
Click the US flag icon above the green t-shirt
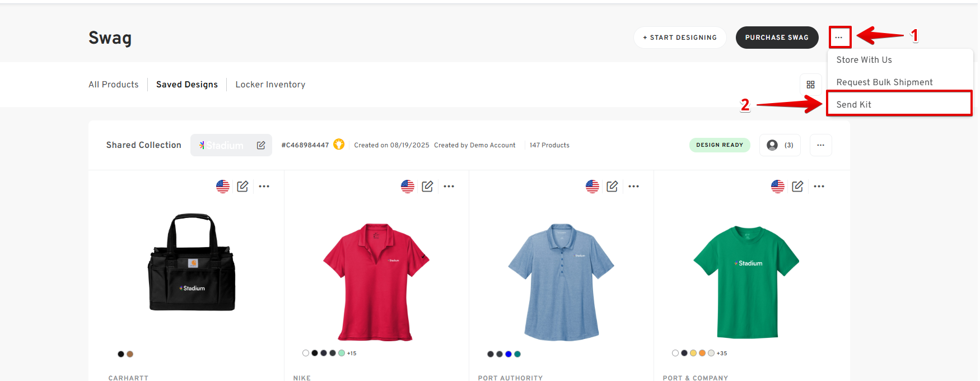pyautogui.click(x=777, y=187)
